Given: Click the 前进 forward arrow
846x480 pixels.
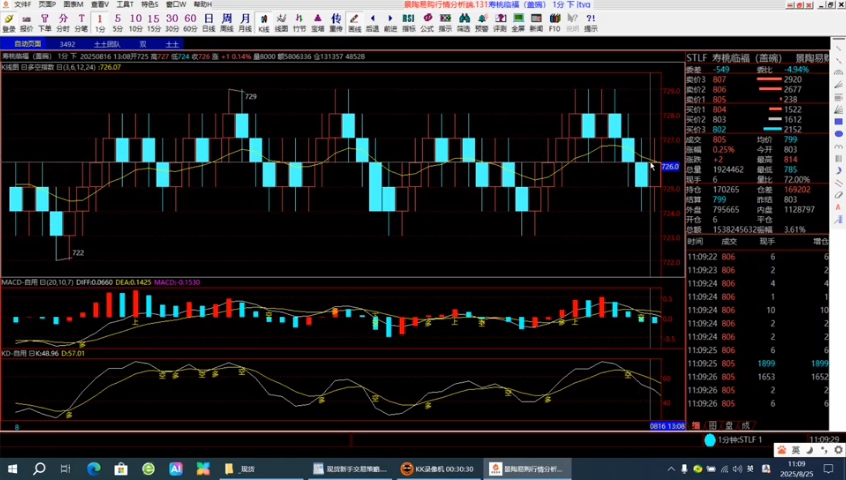Looking at the screenshot, I should click(391, 23).
